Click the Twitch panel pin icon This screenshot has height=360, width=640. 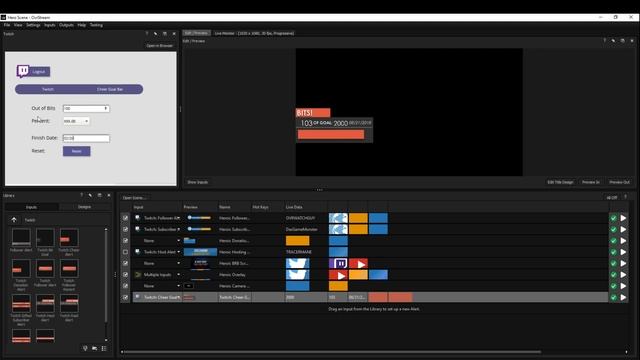[x=156, y=34]
